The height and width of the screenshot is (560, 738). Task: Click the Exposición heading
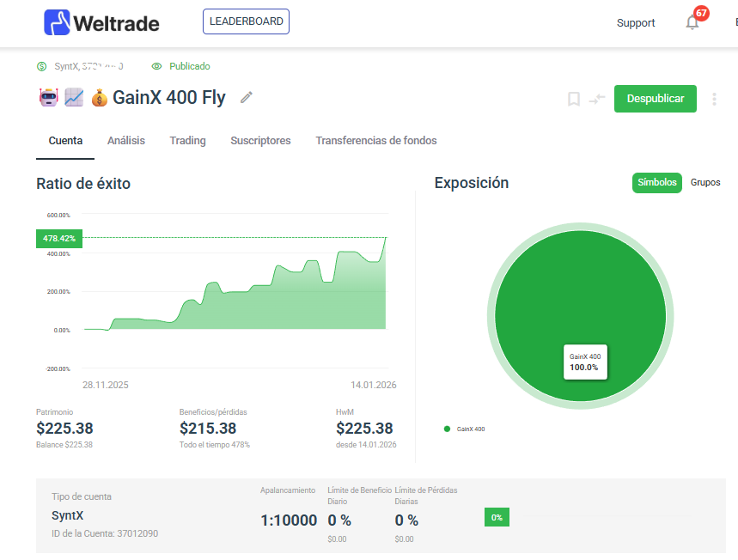472,183
